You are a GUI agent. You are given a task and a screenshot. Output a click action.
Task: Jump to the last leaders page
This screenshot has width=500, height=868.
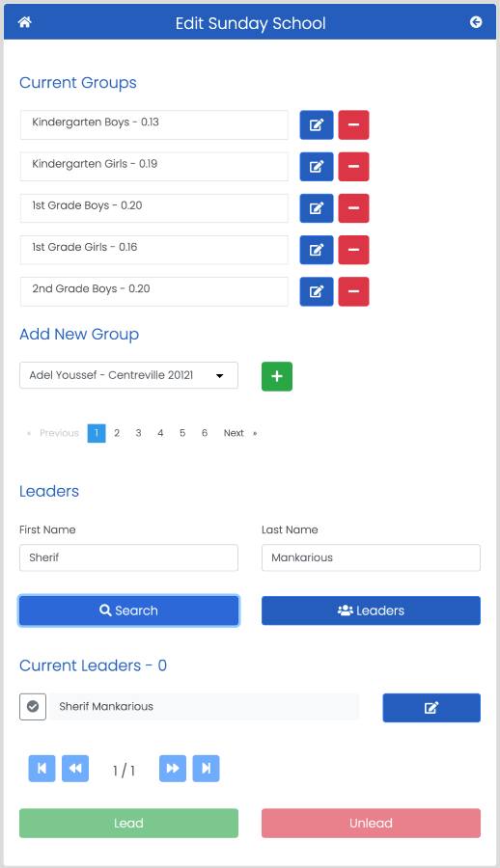(207, 769)
